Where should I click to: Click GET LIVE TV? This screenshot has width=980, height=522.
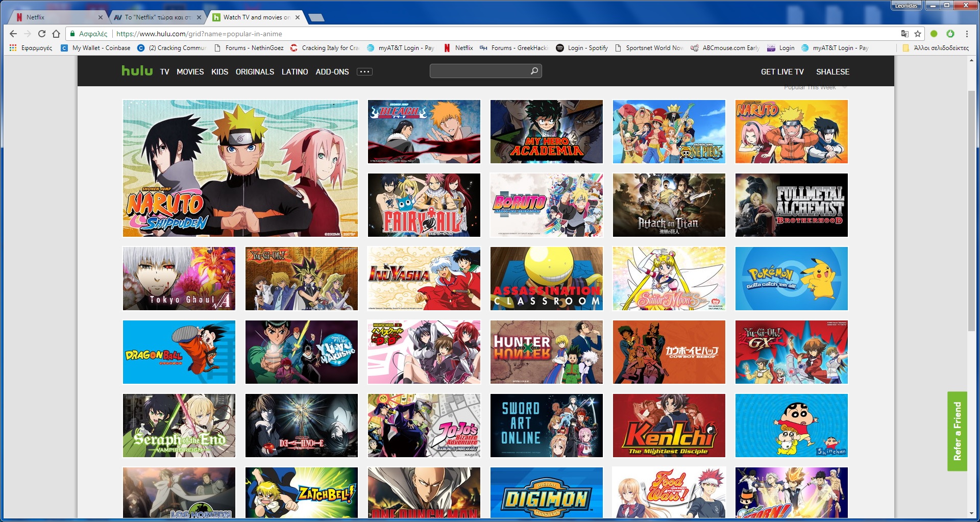[x=782, y=72]
